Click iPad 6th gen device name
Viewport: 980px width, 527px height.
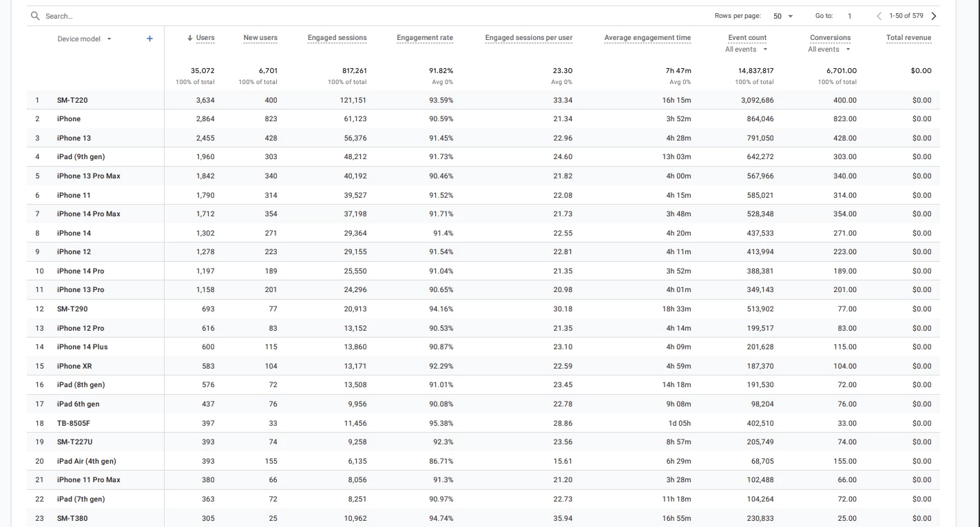coord(78,404)
